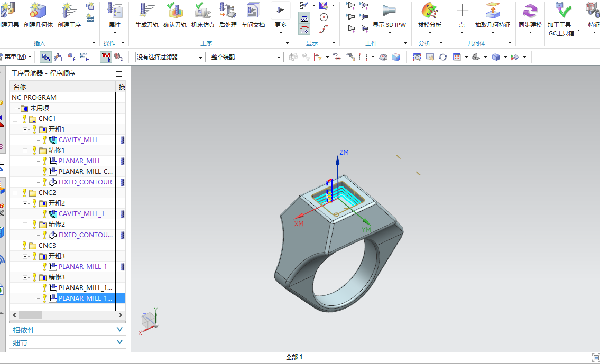Click the shaded cube rendering style icon
600x364 pixels.
[496, 58]
